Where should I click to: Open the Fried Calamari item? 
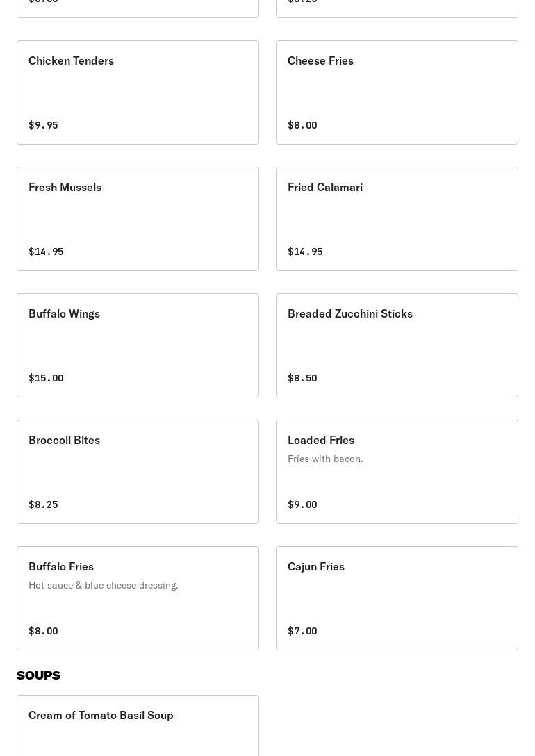[397, 219]
